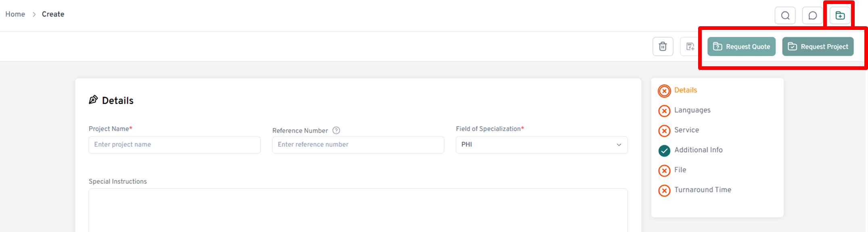The width and height of the screenshot is (868, 232).
Task: Open the chat bubble icon
Action: coord(812,16)
